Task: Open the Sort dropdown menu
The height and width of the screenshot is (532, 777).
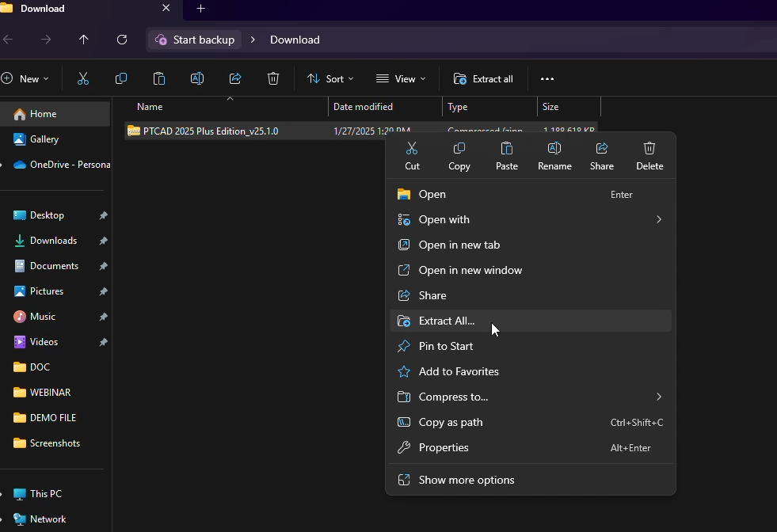Action: point(330,78)
